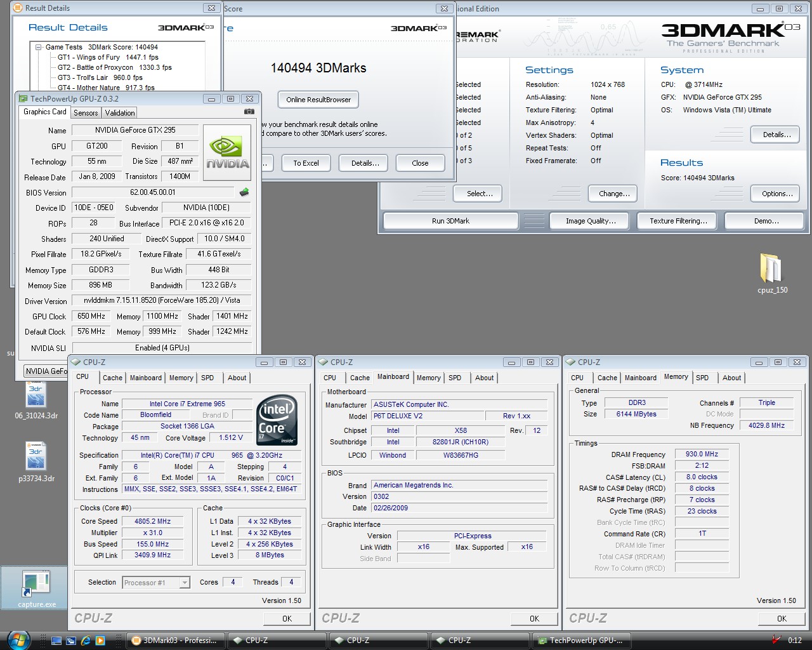Click the 3DMark03 taskbar button
812x650 pixels.
coord(175,640)
